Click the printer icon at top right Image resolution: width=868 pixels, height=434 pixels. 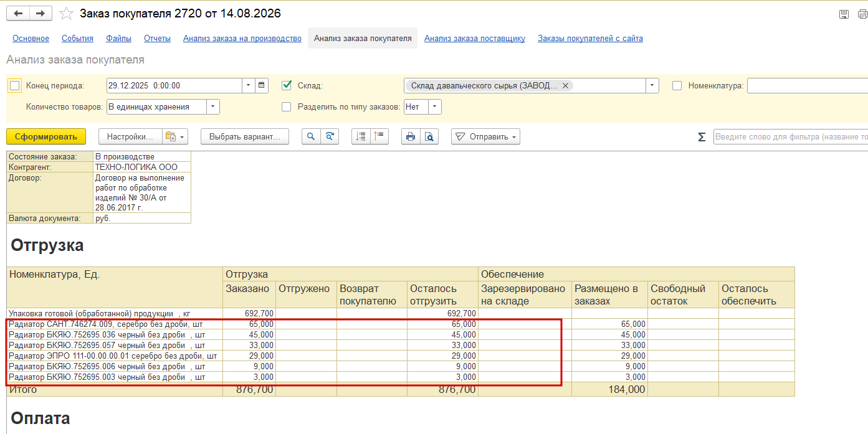[862, 14]
